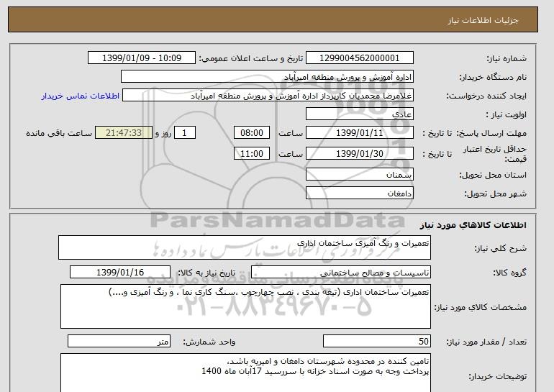Image resolution: width=554 pixels, height=392 pixels.
Task: Click the buyer notes text area
Action: coord(245,373)
